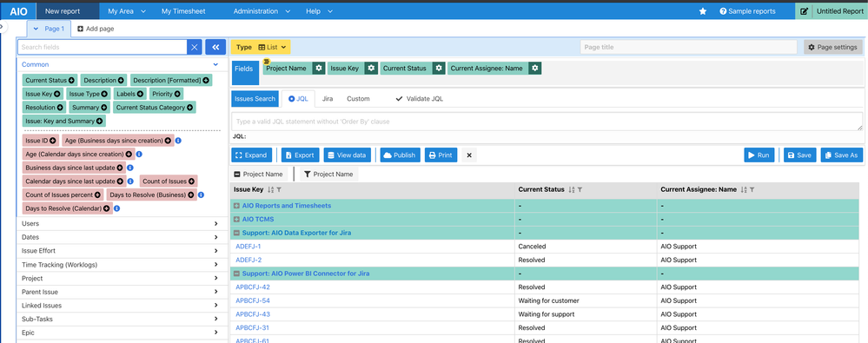This screenshot has height=343, width=868.
Task: Click the Save button
Action: (799, 155)
